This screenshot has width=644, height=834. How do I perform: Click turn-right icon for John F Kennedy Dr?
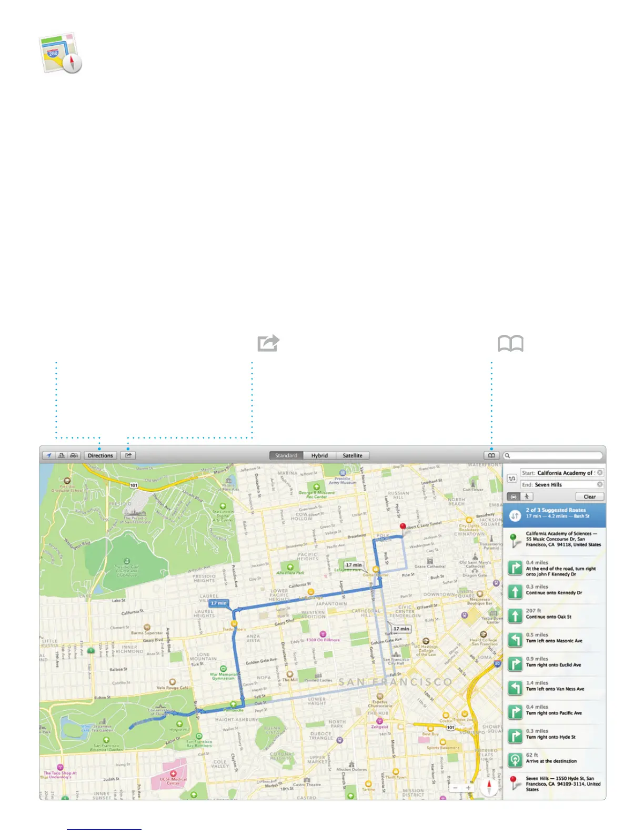pos(515,568)
